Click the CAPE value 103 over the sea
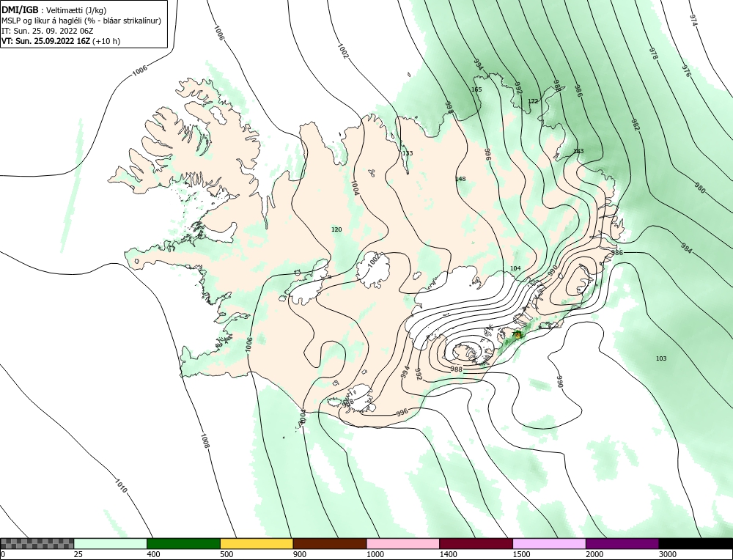 click(x=661, y=358)
